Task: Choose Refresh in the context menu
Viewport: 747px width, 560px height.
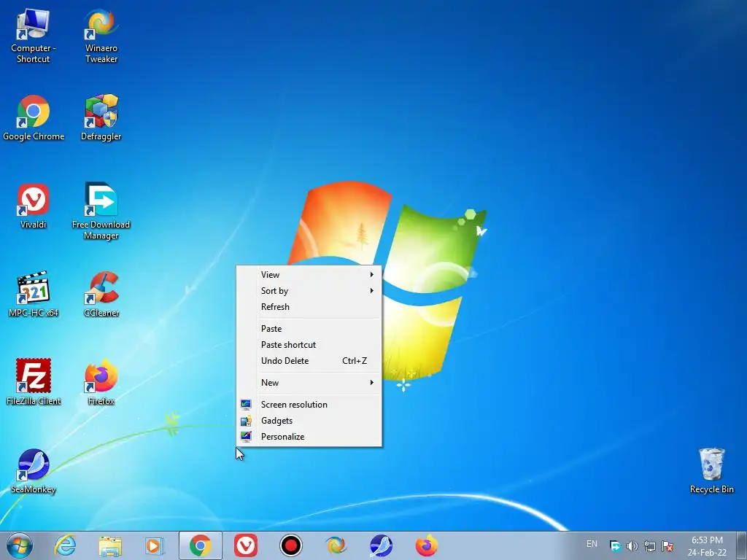Action: [x=309, y=307]
